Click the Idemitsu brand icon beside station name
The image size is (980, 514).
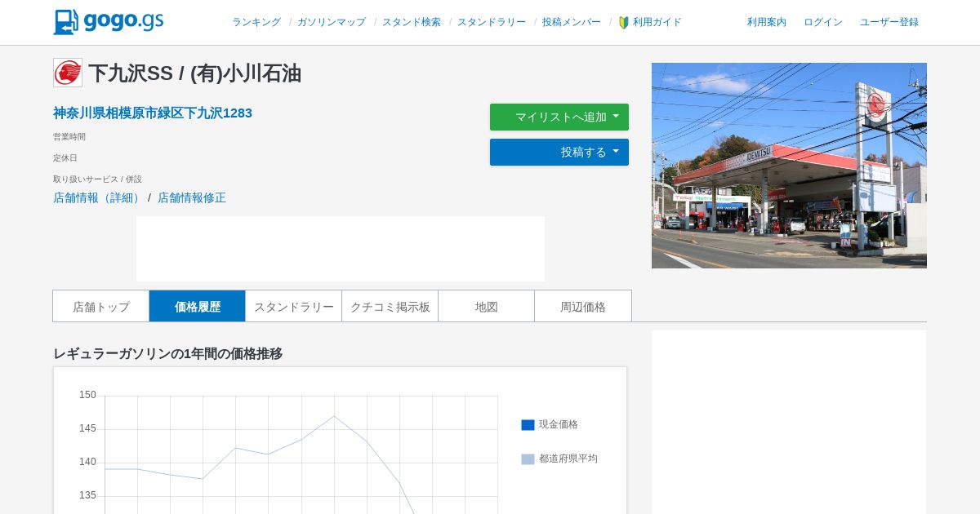[68, 73]
